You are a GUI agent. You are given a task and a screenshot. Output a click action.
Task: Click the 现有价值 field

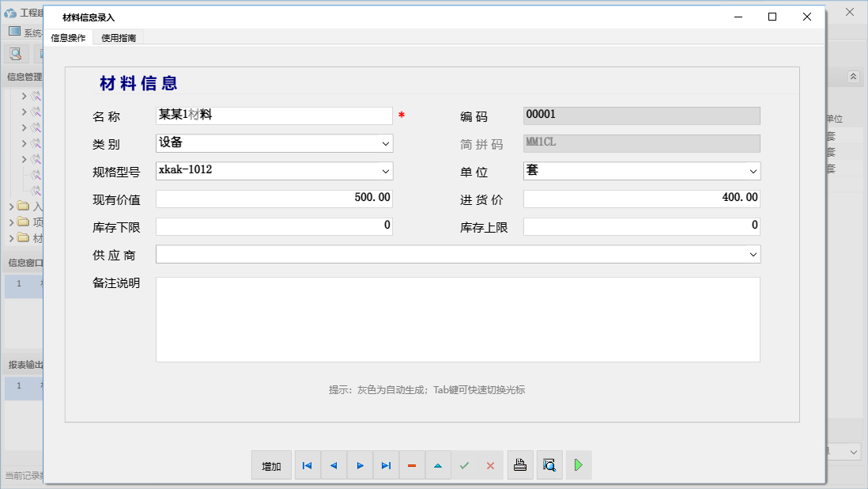click(x=274, y=198)
